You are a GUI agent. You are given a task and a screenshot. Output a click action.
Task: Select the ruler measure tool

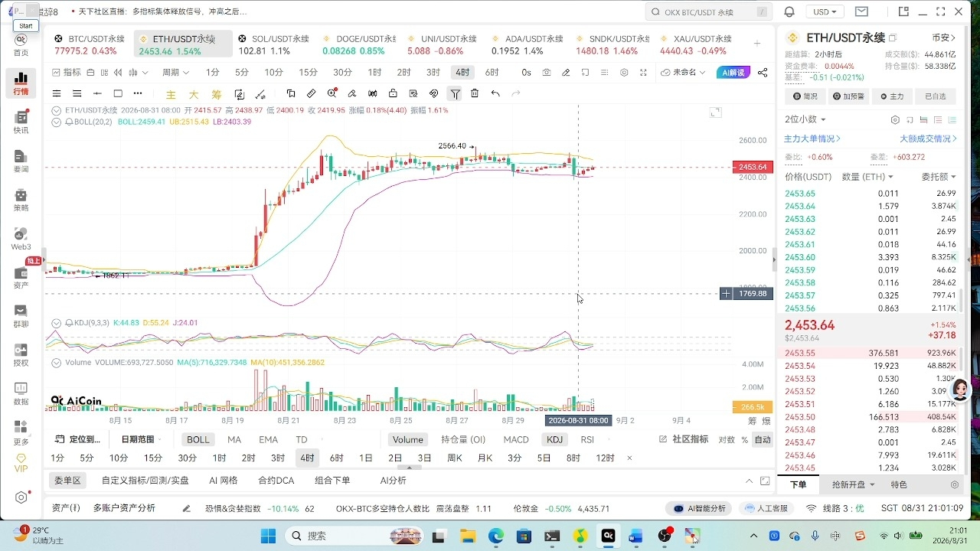(311, 93)
